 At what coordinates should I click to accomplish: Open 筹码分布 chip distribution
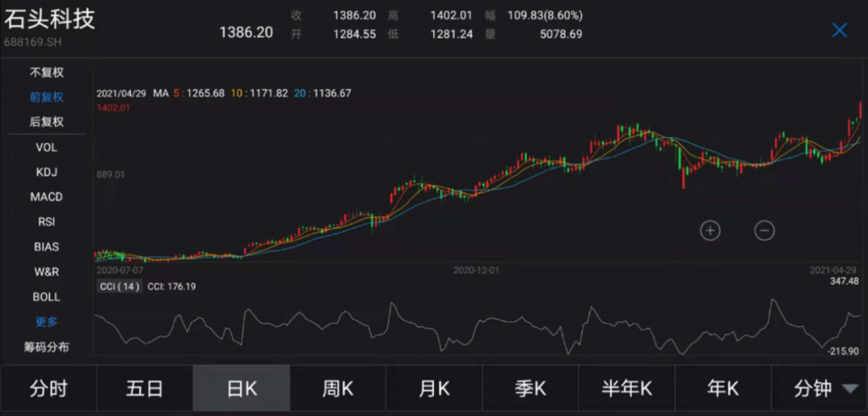[x=47, y=348]
